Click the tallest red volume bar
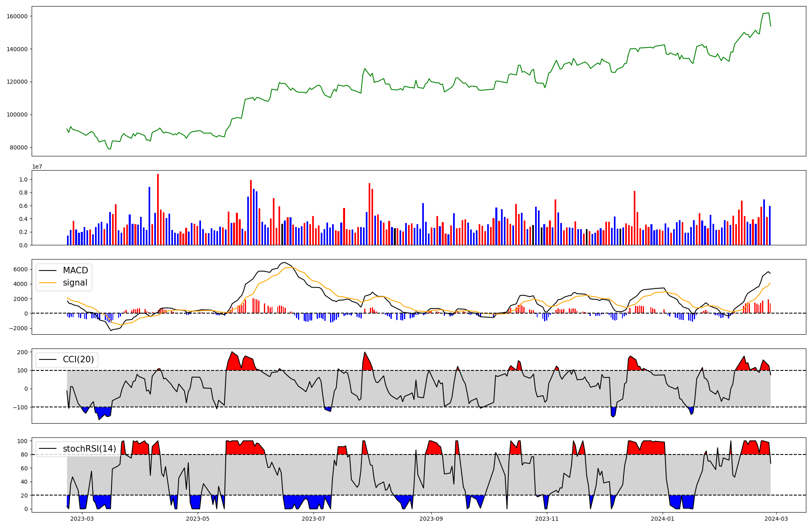The image size is (812, 528). click(x=158, y=209)
